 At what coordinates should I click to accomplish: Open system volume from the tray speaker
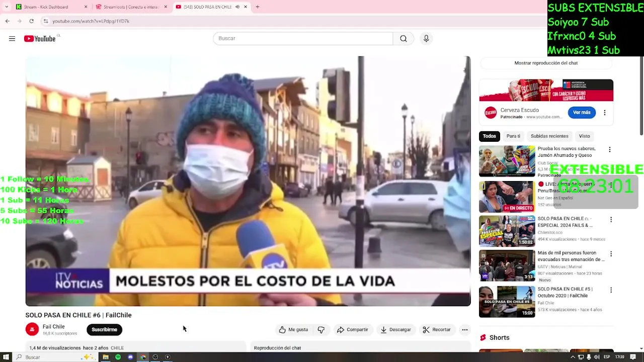pyautogui.click(x=597, y=357)
